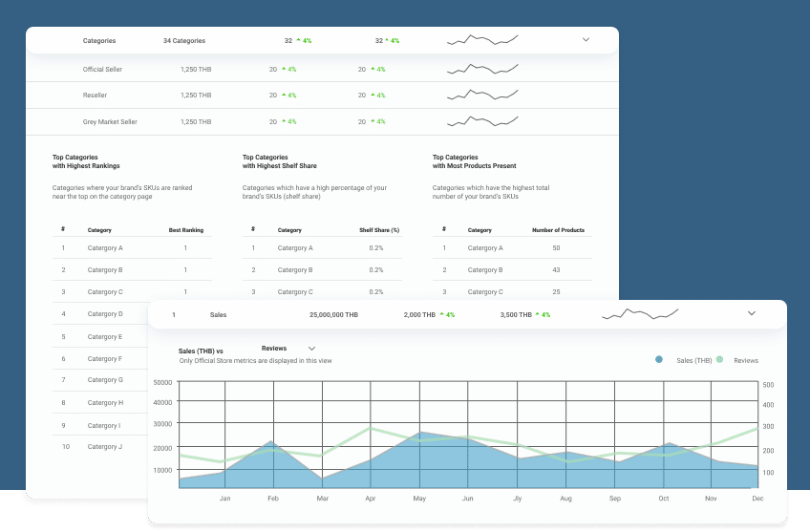Click the Sales row sparkline chart
The image size is (810, 532).
point(639,313)
